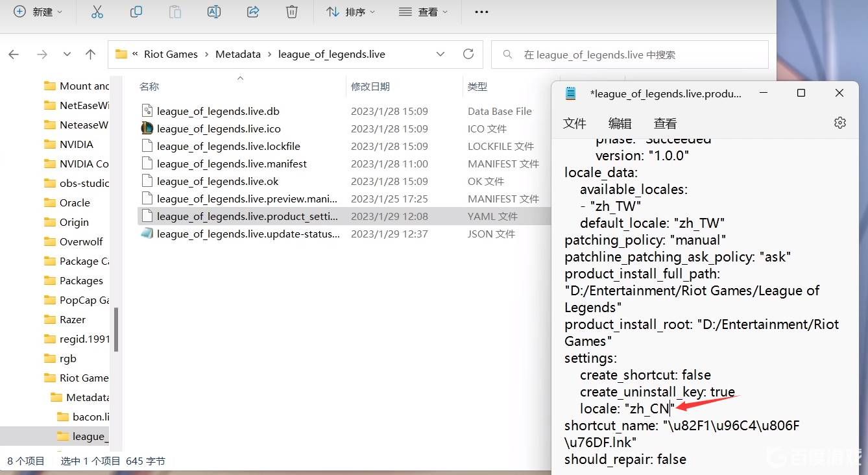Click the Copy icon in toolbar
The height and width of the screenshot is (475, 868).
pyautogui.click(x=136, y=12)
